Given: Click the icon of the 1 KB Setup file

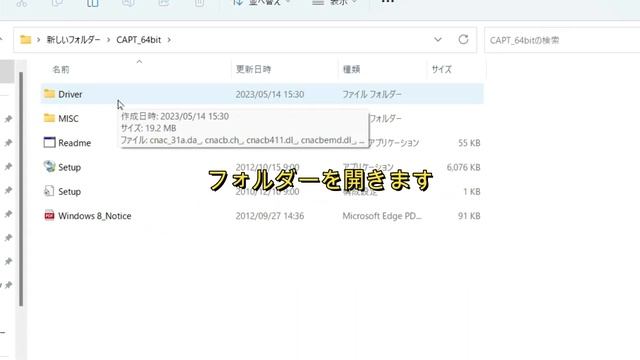Looking at the screenshot, I should (49, 191).
